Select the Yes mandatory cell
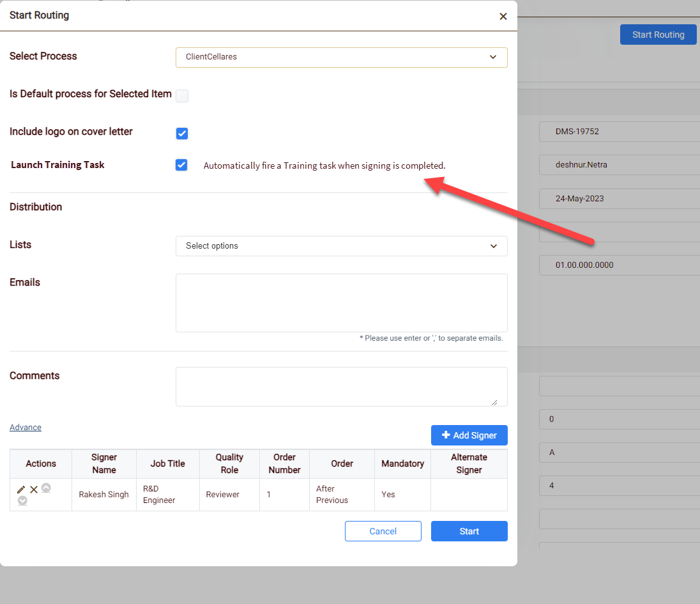This screenshot has height=604, width=700. coord(402,495)
